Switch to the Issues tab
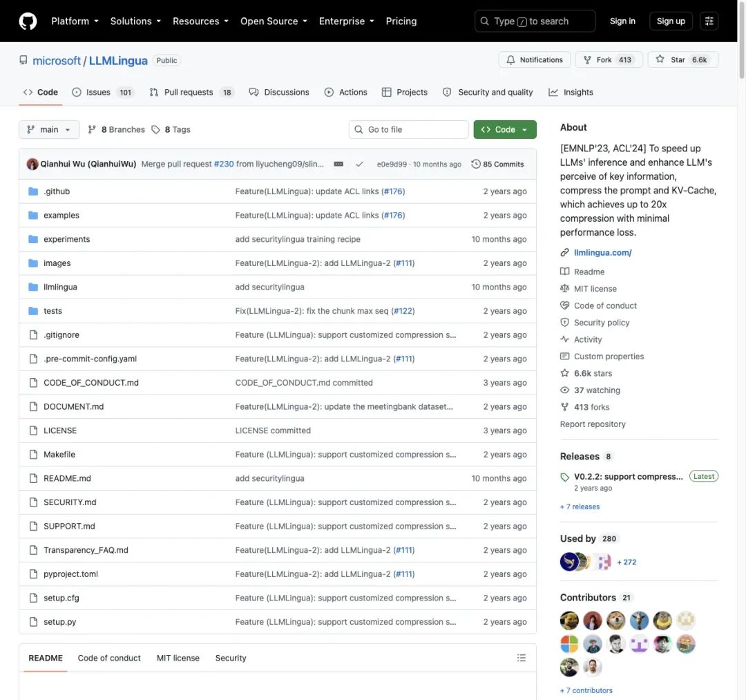This screenshot has height=700, width=746. (x=103, y=93)
